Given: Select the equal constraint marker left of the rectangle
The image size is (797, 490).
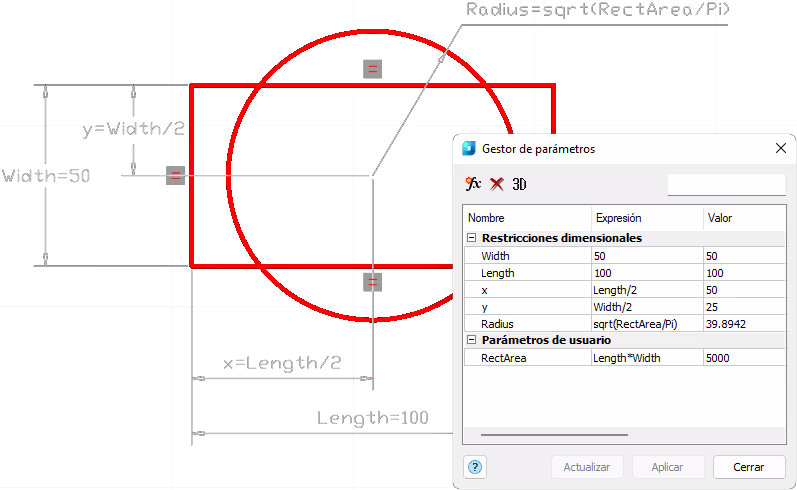Looking at the screenshot, I should [175, 175].
